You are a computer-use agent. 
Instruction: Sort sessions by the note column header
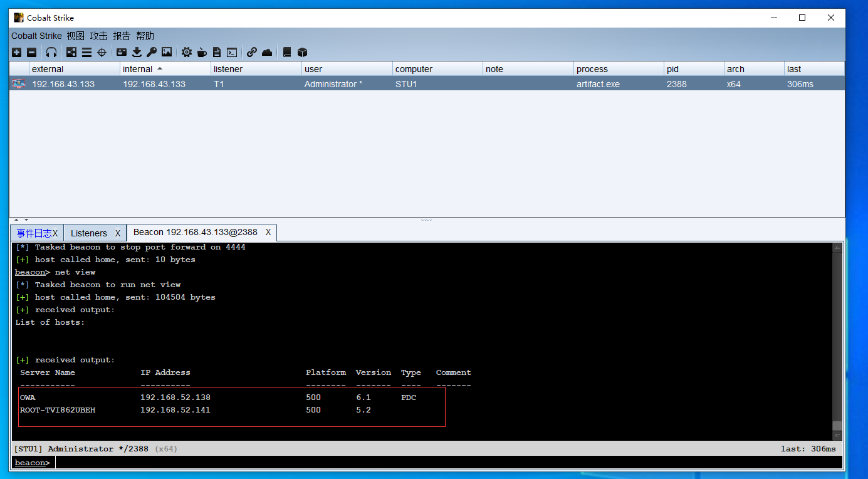528,69
